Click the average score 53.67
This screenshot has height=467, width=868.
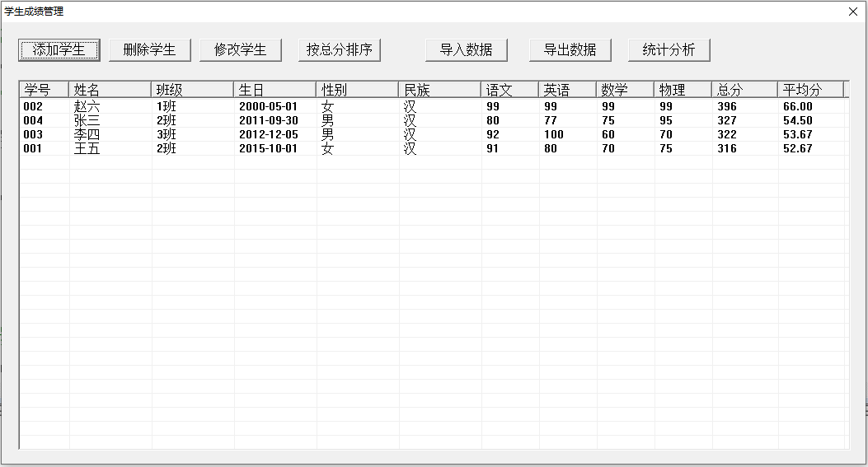(798, 134)
